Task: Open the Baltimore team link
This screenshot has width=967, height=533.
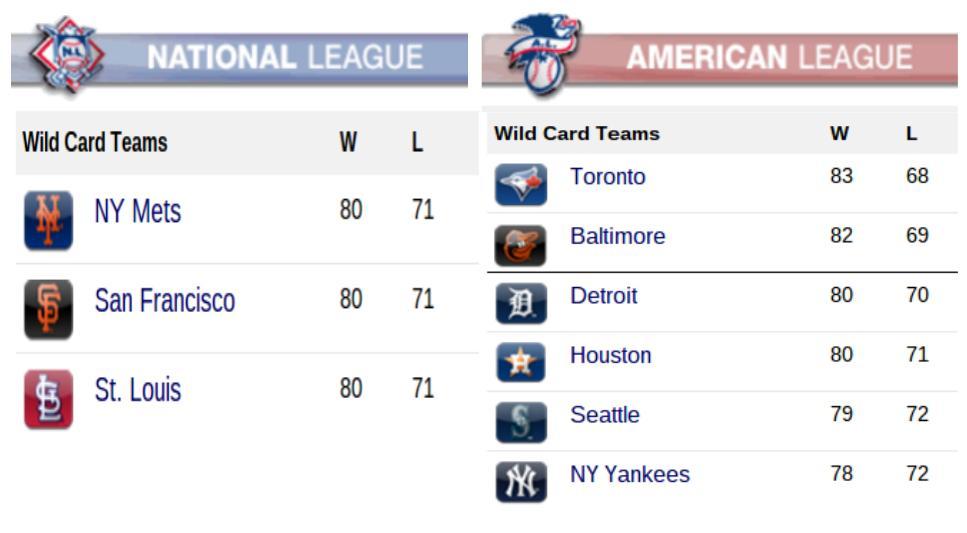Action: (x=618, y=236)
